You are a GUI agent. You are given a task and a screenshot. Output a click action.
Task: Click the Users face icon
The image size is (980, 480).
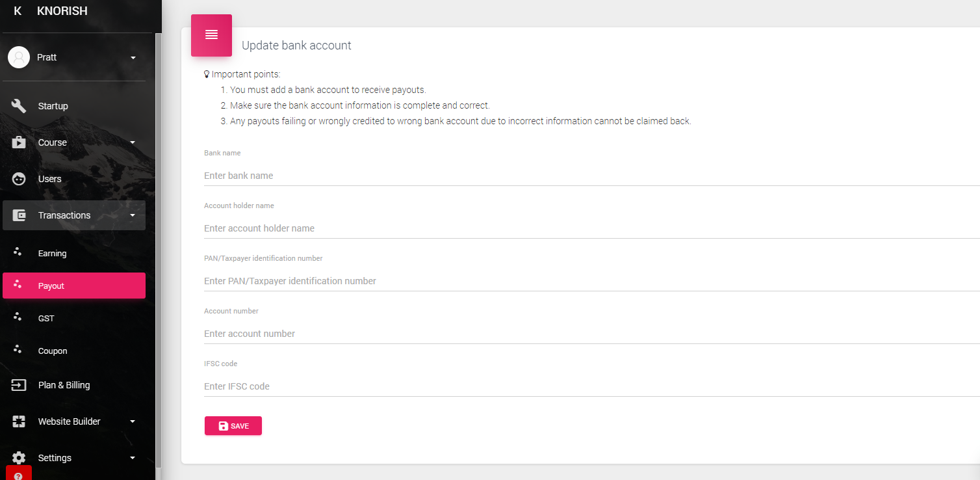click(19, 179)
